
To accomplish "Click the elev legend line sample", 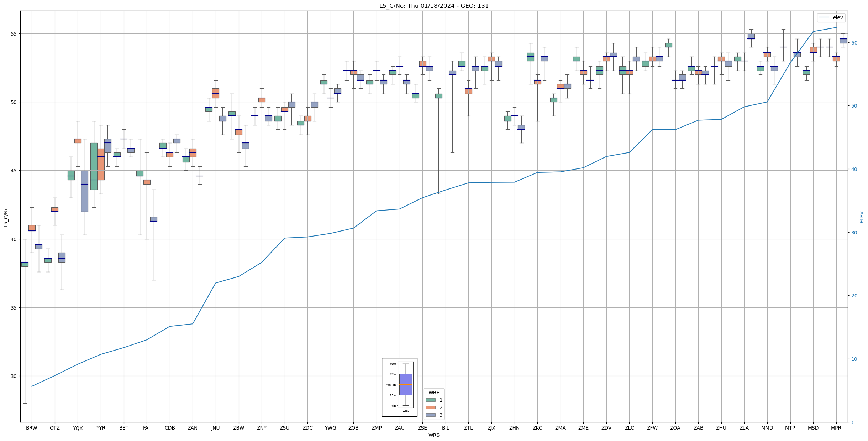I will tap(824, 17).
